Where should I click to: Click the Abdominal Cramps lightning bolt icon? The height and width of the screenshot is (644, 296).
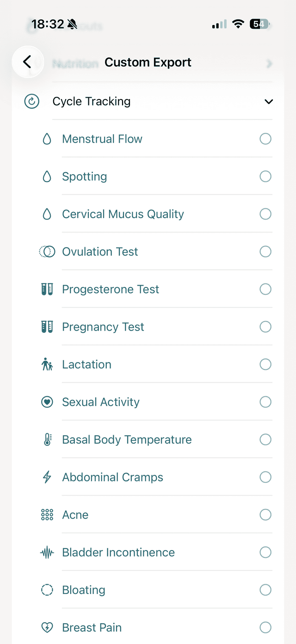(x=47, y=477)
